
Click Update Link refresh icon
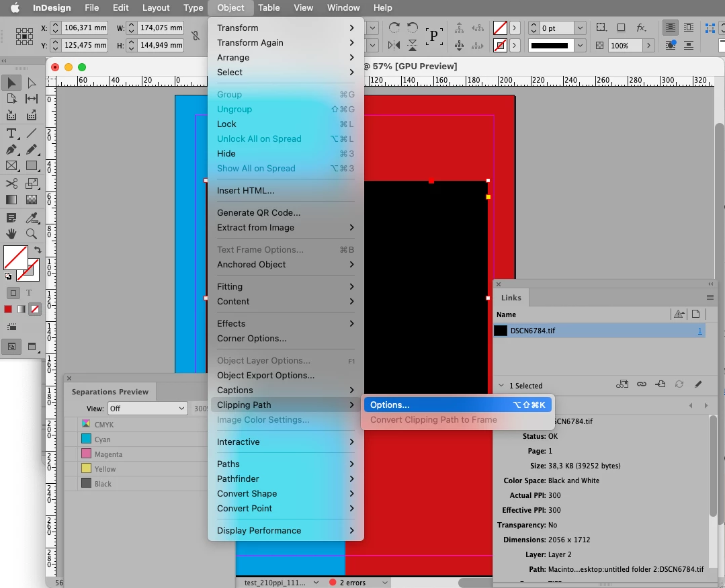click(679, 384)
